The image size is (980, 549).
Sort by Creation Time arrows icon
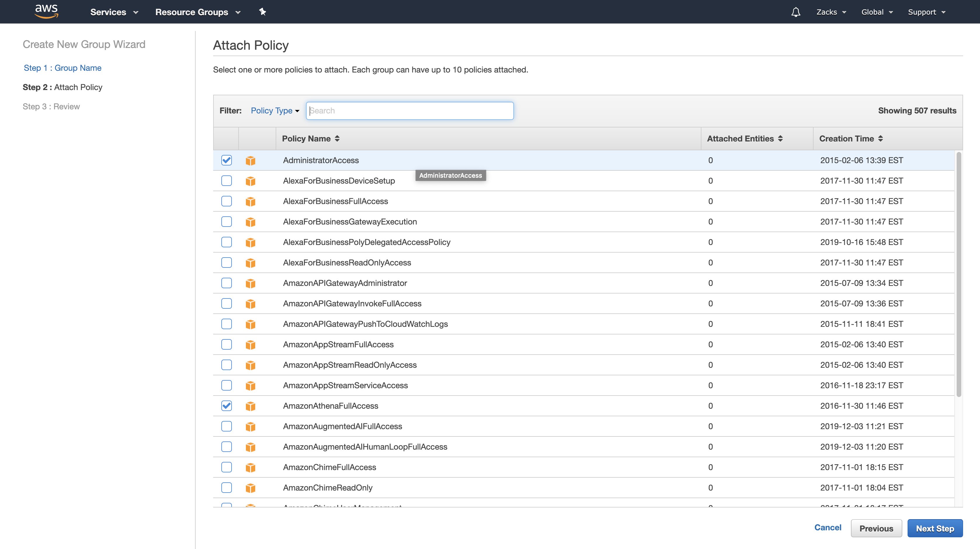[x=880, y=139]
